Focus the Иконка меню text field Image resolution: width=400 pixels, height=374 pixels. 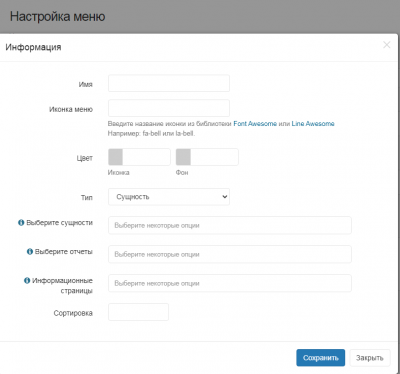169,108
